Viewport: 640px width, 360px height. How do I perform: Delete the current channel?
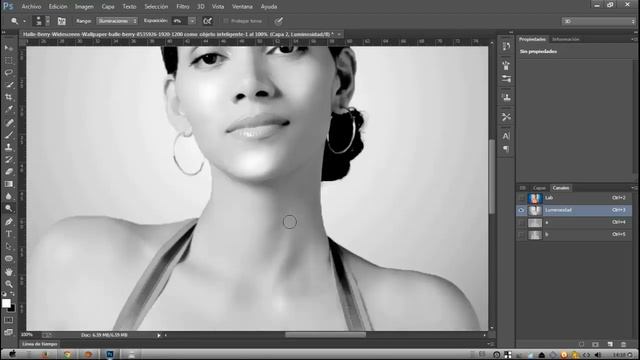tap(623, 344)
